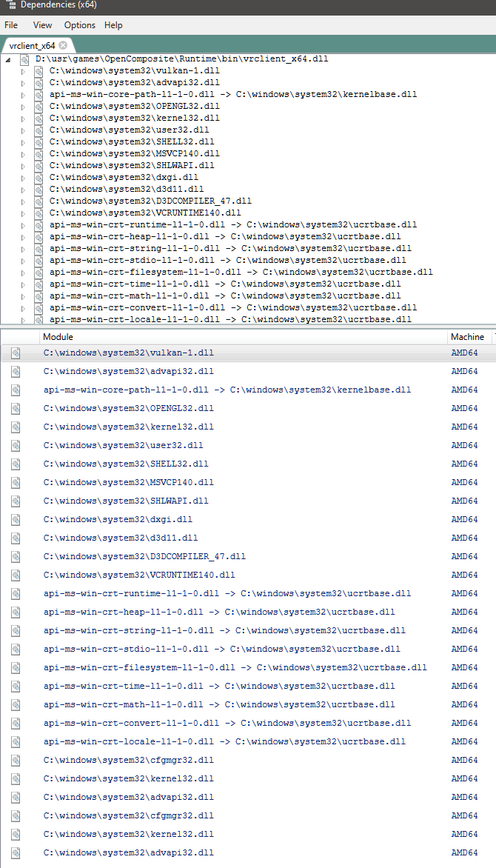Image resolution: width=496 pixels, height=868 pixels.
Task: Click the module list icon for dxgi.dll
Action: pyautogui.click(x=16, y=520)
